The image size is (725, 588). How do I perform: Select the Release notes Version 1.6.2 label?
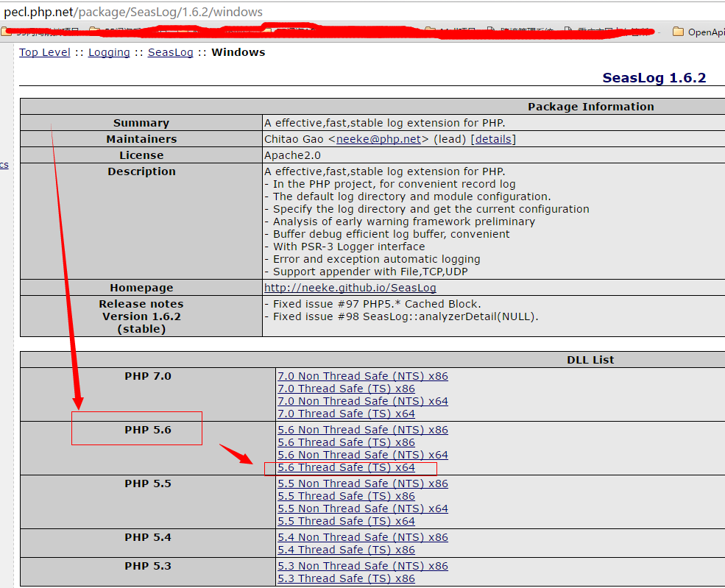pyautogui.click(x=141, y=316)
